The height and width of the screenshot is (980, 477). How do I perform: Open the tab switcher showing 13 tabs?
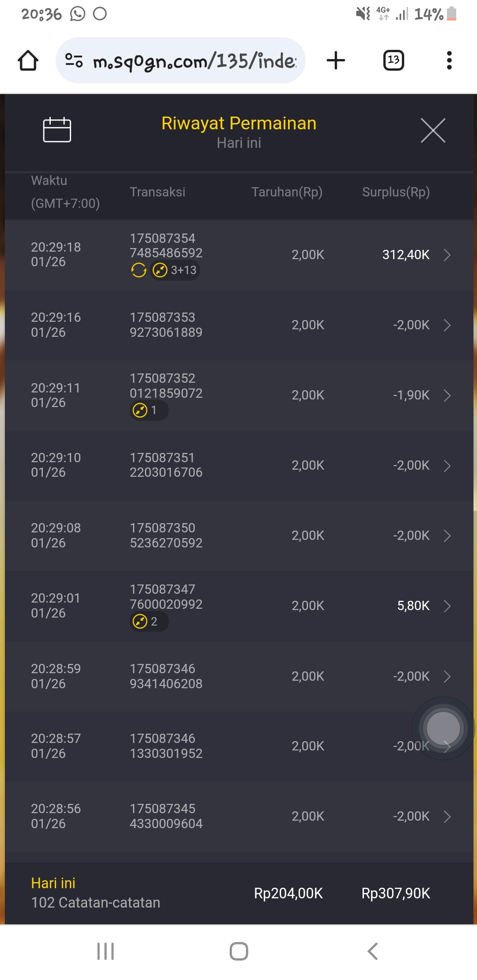tap(393, 60)
